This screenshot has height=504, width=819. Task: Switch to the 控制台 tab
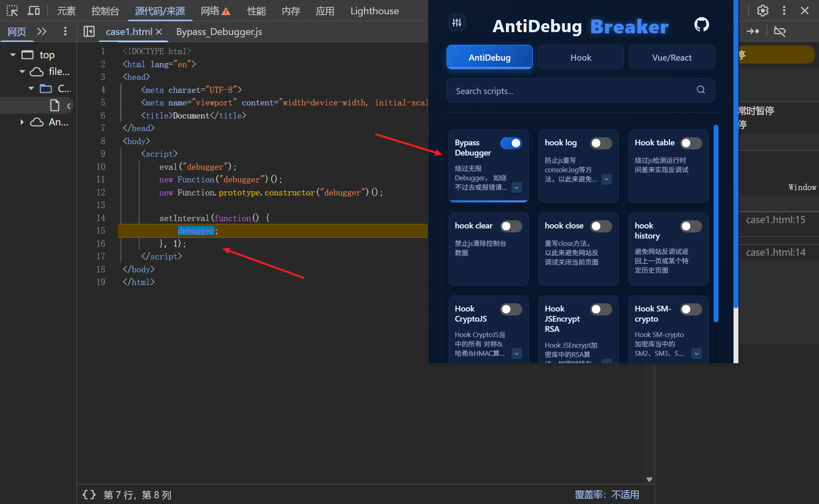[105, 11]
